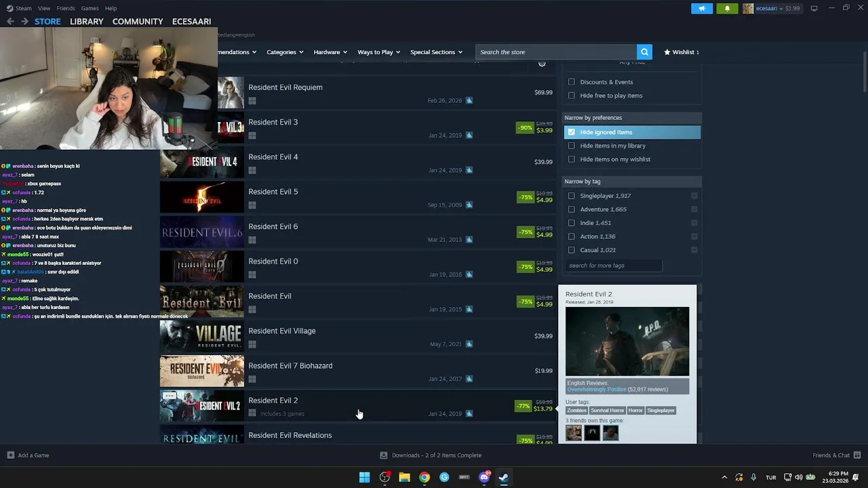Expand the Categories dropdown
The height and width of the screenshot is (488, 868).
pos(285,52)
